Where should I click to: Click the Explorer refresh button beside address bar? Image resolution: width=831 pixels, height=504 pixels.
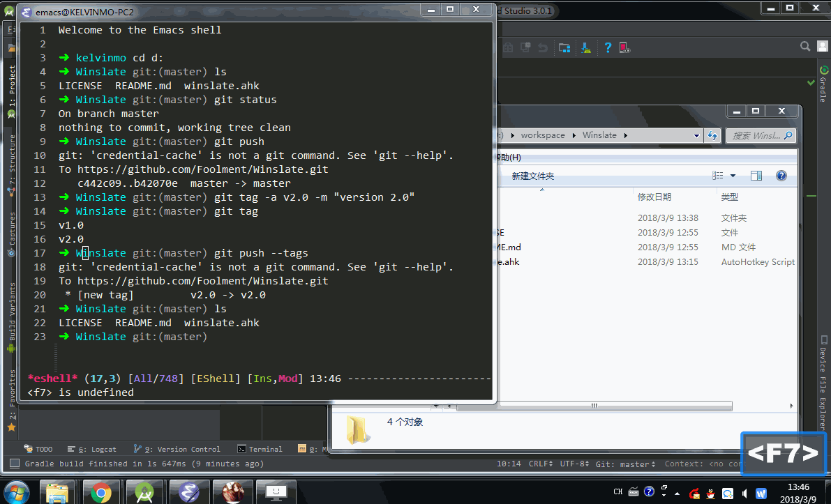click(x=712, y=135)
